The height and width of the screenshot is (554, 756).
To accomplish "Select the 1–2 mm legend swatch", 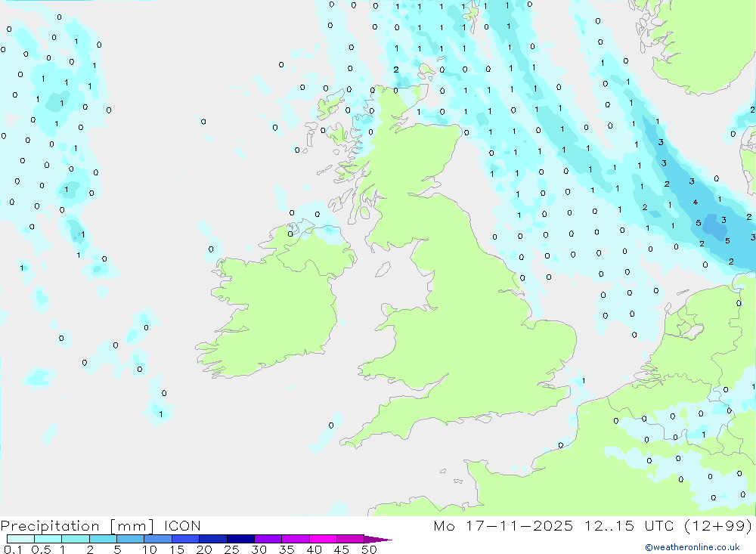I will [x=76, y=539].
